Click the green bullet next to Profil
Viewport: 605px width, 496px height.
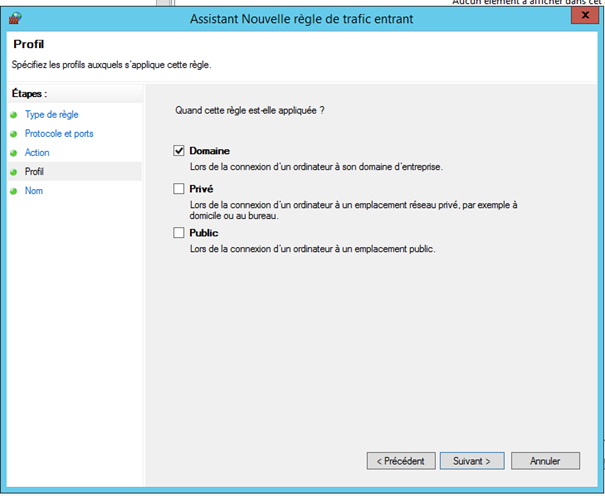click(14, 172)
